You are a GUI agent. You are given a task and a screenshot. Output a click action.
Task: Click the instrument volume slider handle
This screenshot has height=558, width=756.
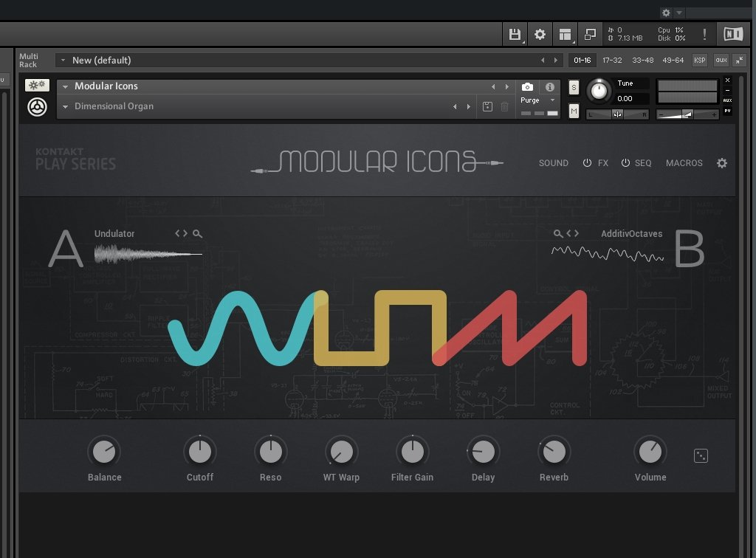[687, 114]
